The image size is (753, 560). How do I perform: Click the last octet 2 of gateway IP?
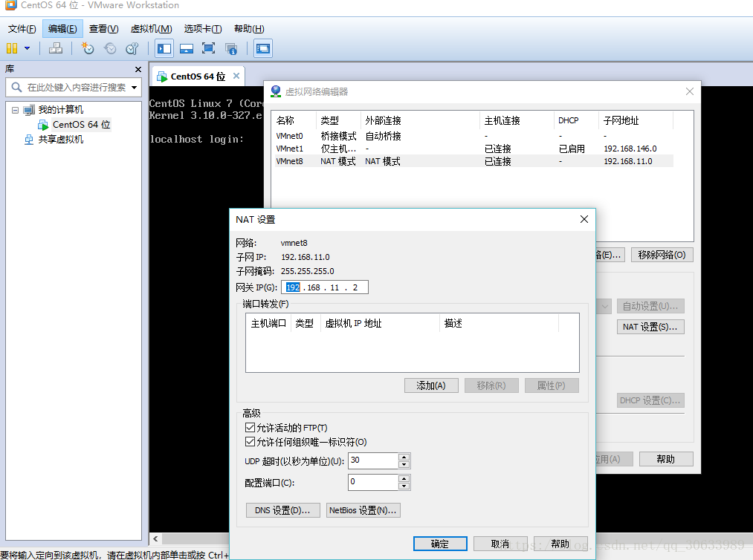tap(355, 287)
